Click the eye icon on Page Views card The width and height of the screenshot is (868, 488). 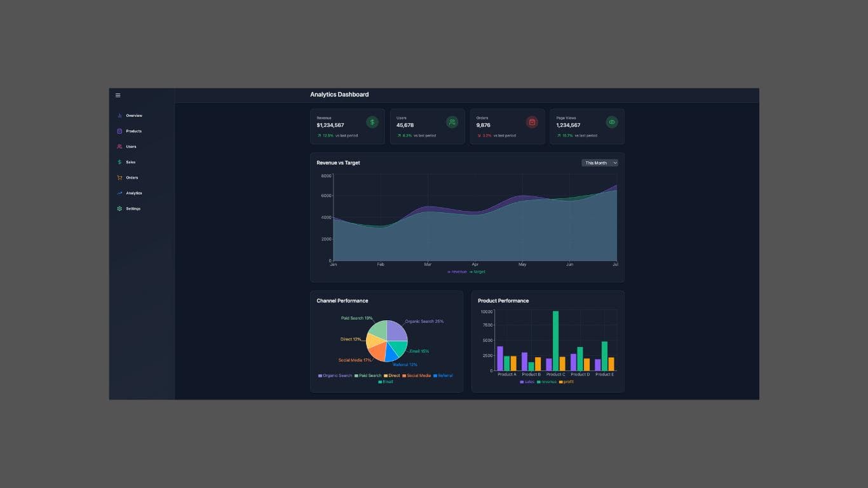point(612,121)
